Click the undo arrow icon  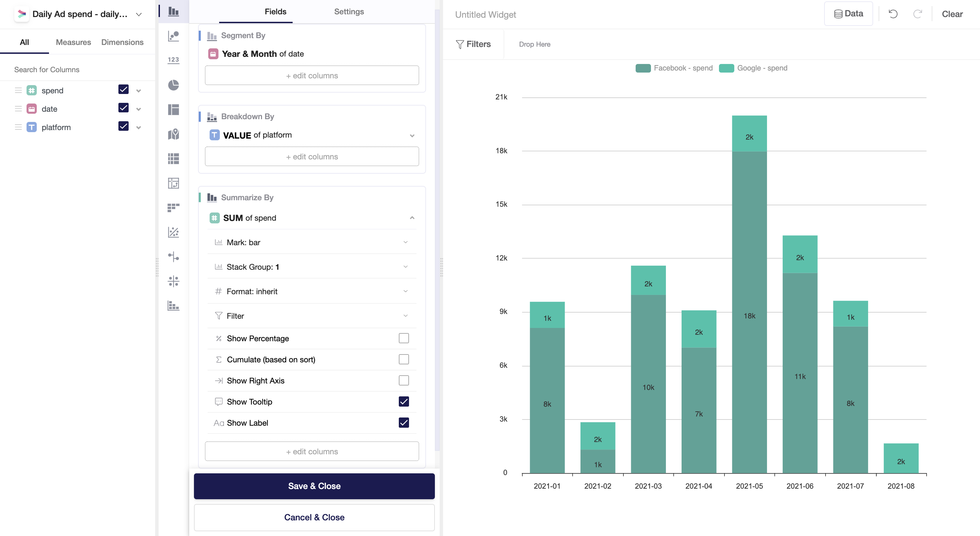[893, 14]
